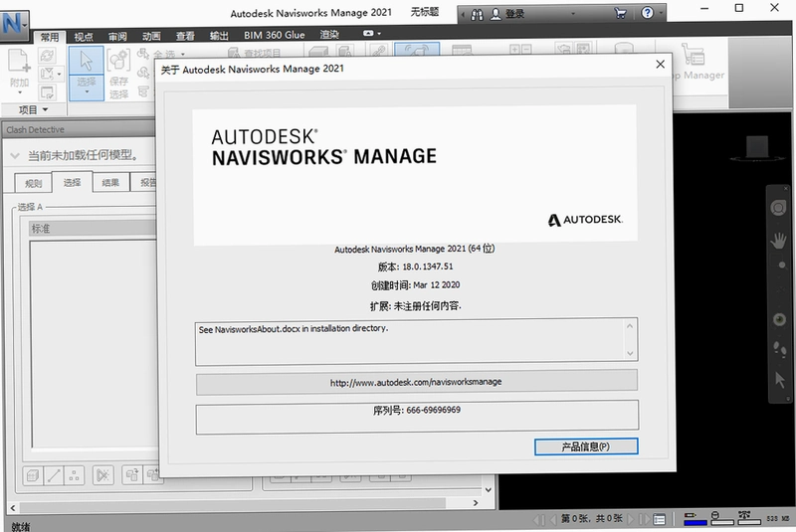Click the shopping cart icon in title bar
Viewport: 796px width, 532px height.
pyautogui.click(x=620, y=14)
